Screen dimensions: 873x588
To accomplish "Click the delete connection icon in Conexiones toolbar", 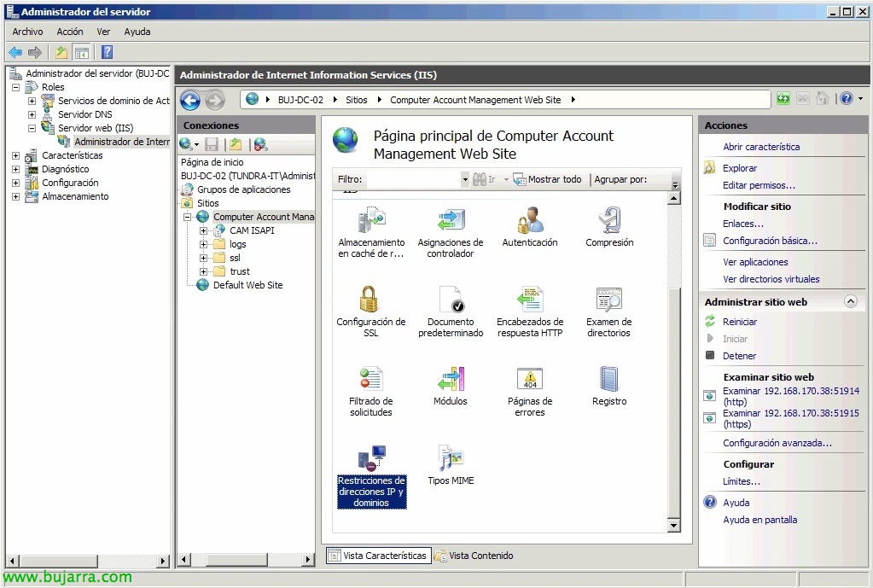I will tap(260, 145).
